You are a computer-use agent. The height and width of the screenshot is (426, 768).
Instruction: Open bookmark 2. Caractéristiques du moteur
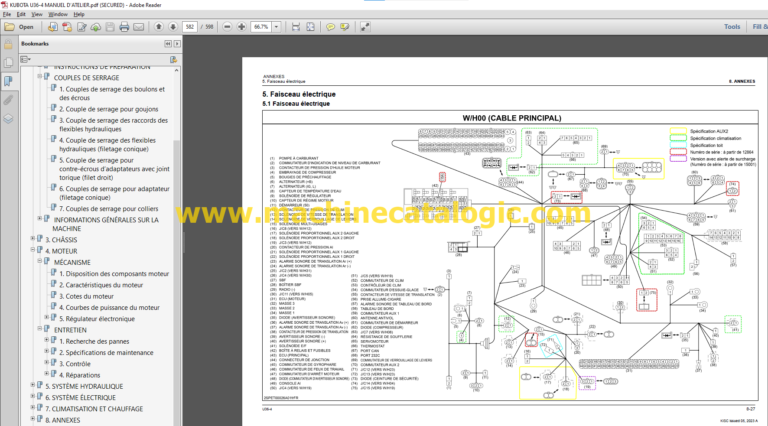[101, 285]
